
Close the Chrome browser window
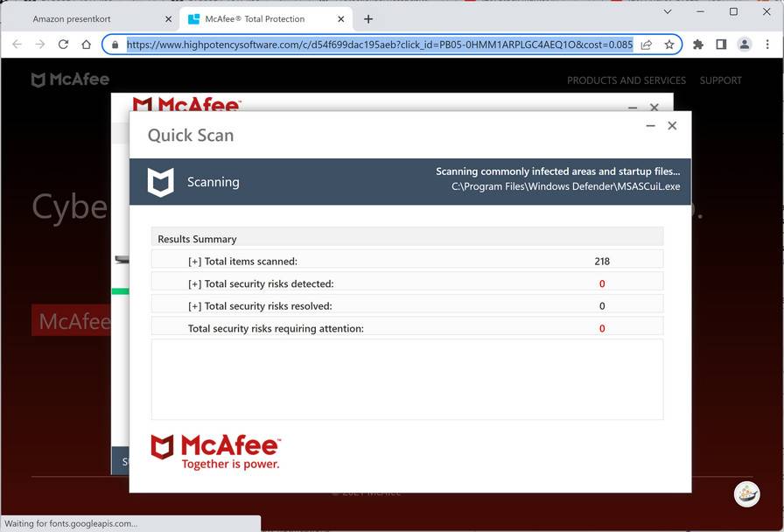click(766, 11)
